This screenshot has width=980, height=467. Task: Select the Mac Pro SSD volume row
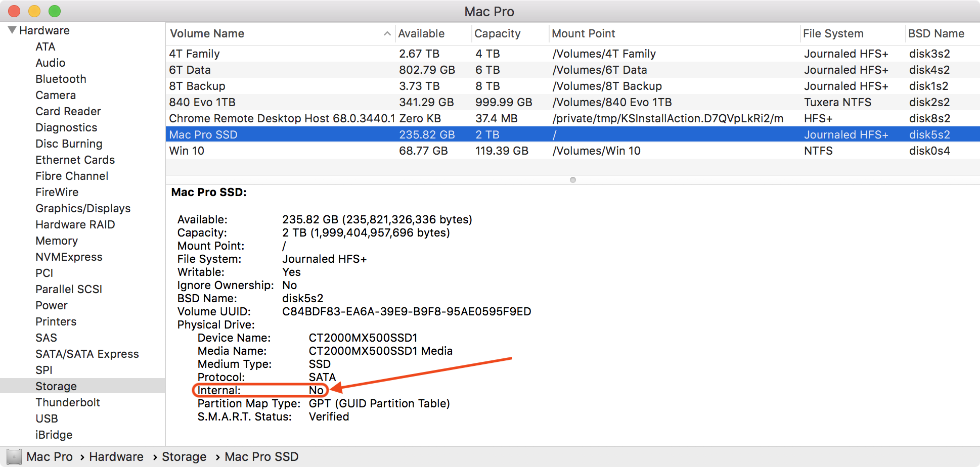click(573, 134)
